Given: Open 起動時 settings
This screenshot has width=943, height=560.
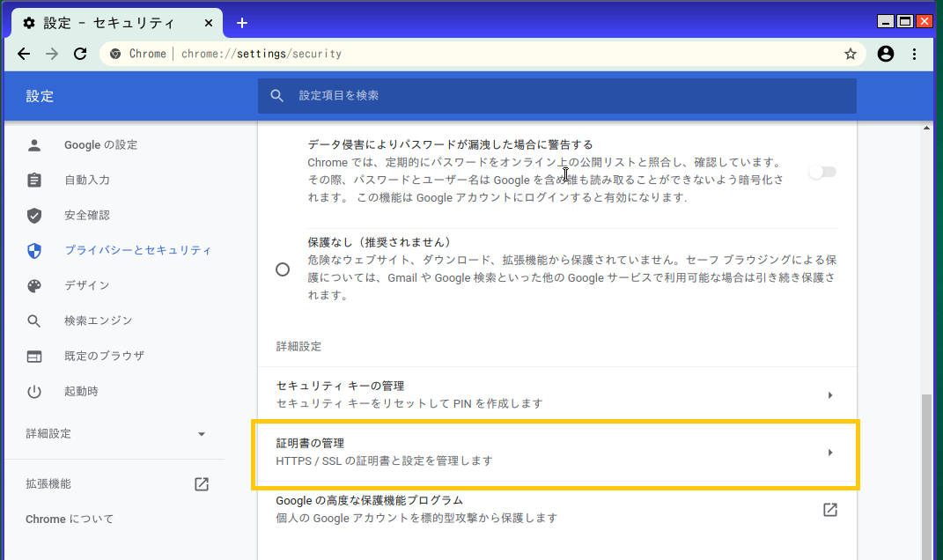Looking at the screenshot, I should pyautogui.click(x=81, y=392).
